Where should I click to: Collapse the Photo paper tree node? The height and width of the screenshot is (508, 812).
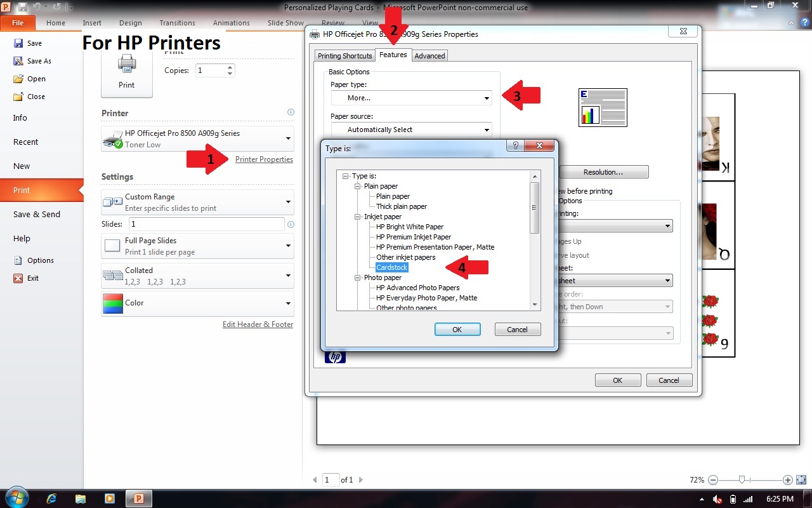tap(358, 277)
